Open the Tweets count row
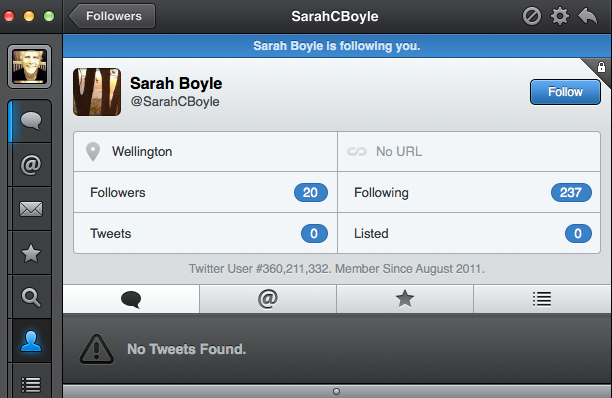612x398 pixels. point(205,233)
